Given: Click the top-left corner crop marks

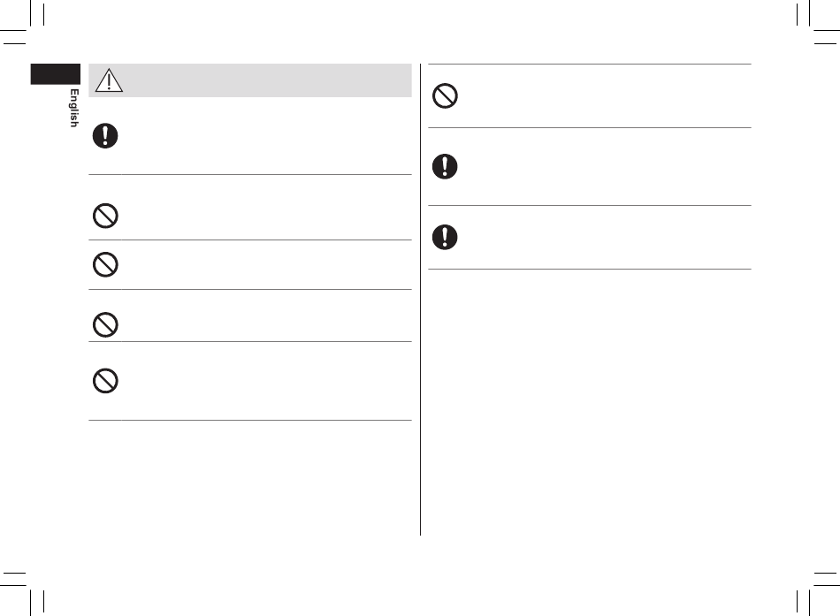Looking at the screenshot, I should pos(22,22).
